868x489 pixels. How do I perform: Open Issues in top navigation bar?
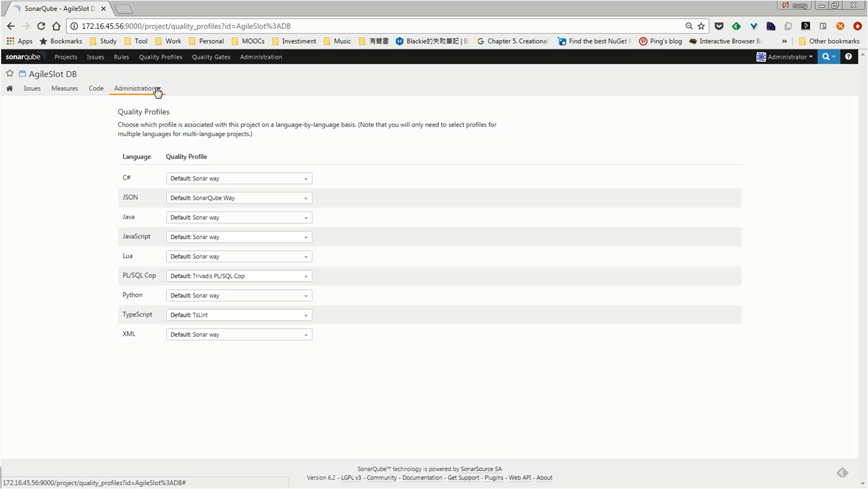pyautogui.click(x=95, y=57)
